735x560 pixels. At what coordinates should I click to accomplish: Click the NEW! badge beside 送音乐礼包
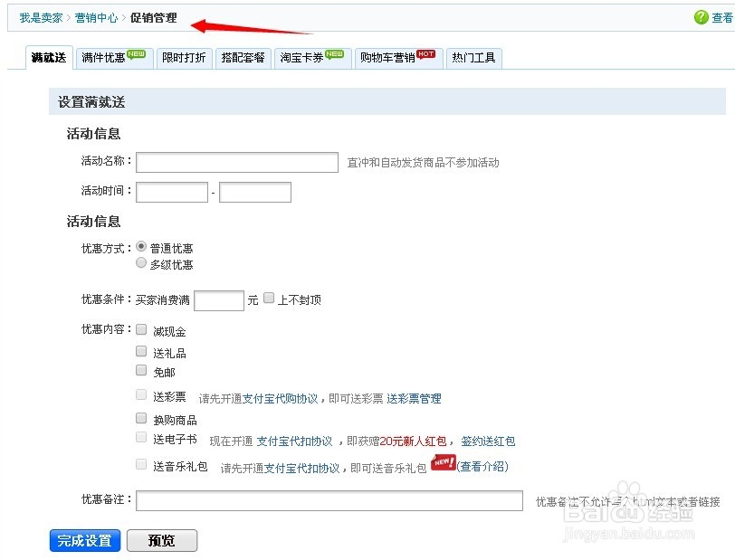point(443,462)
